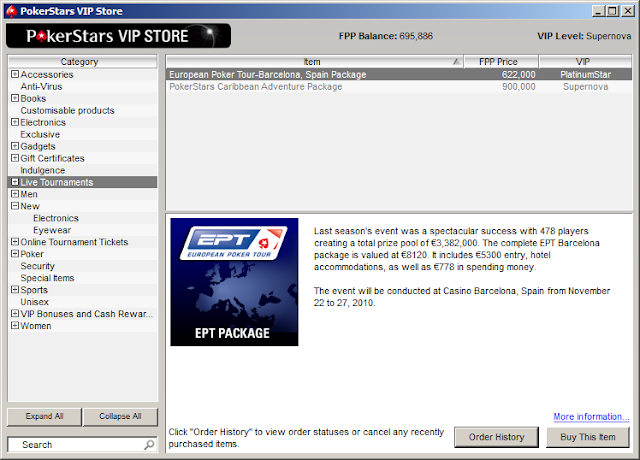Select the Indulgence category
Viewport: 640px width, 460px height.
click(42, 170)
